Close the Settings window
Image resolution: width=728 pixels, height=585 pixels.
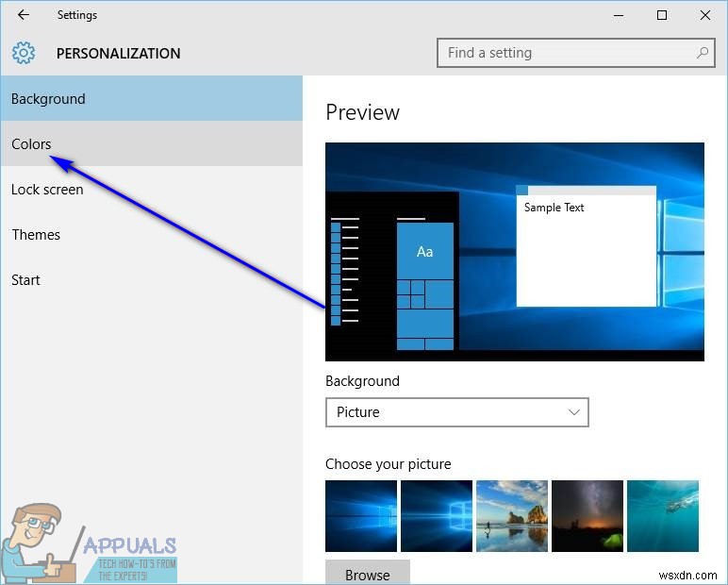pos(704,15)
